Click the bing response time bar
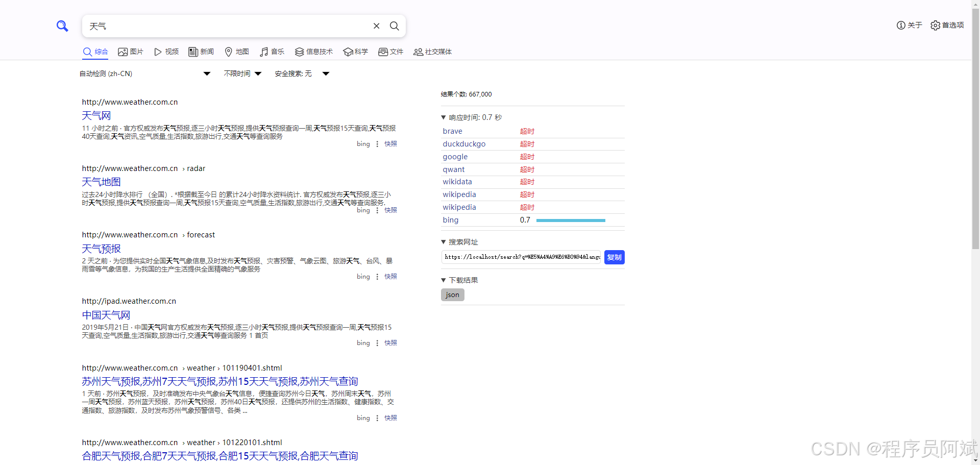The width and height of the screenshot is (980, 465). (571, 221)
